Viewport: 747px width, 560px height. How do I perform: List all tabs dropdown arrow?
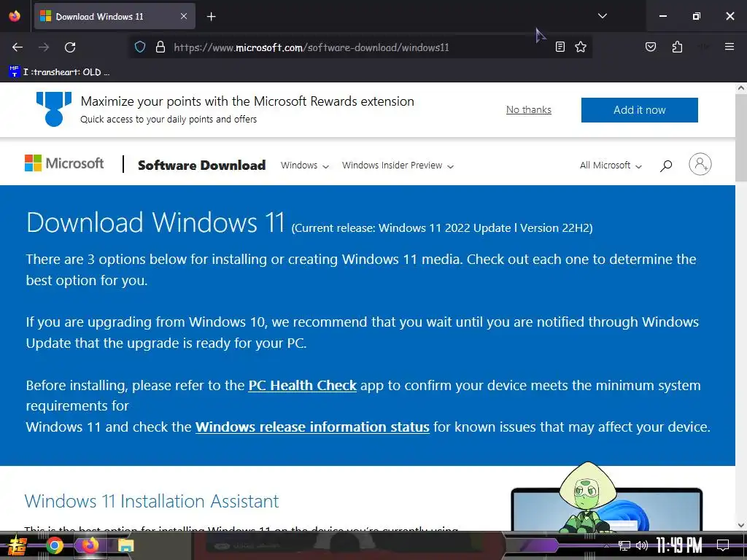tap(602, 16)
